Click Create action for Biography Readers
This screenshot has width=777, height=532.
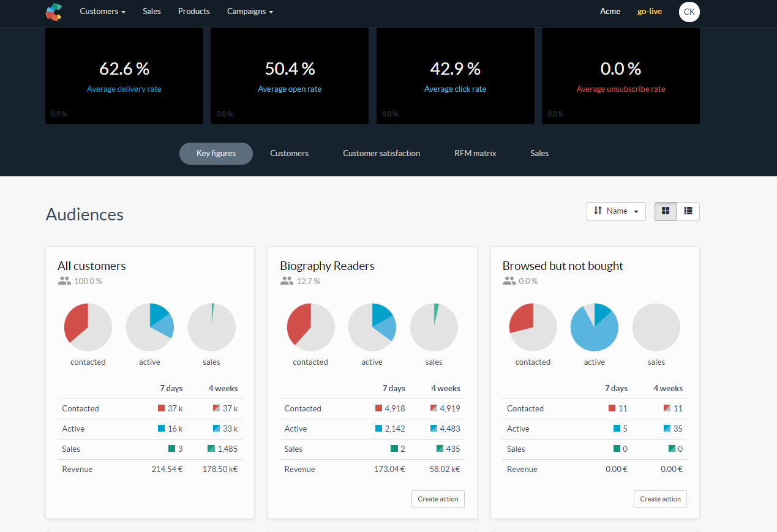(437, 498)
